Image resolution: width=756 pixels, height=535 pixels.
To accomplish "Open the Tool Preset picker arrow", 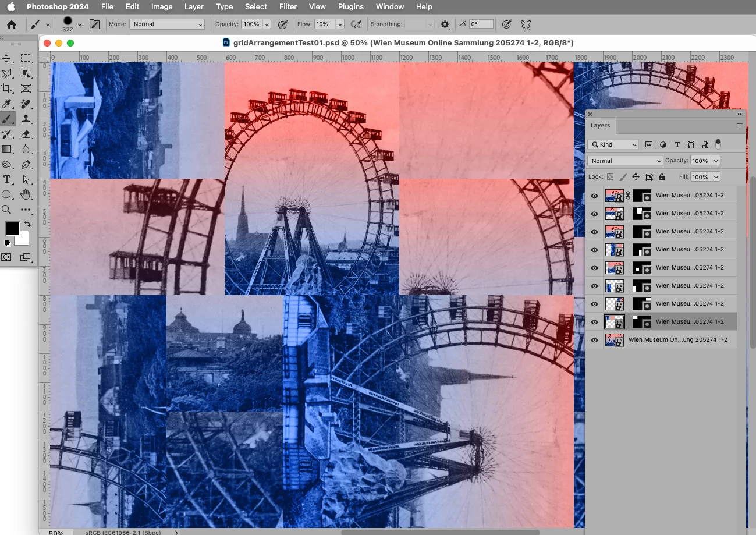I will [x=48, y=24].
